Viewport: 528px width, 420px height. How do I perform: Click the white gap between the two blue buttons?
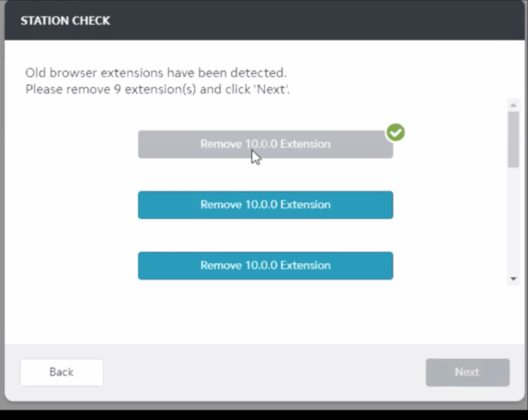265,235
